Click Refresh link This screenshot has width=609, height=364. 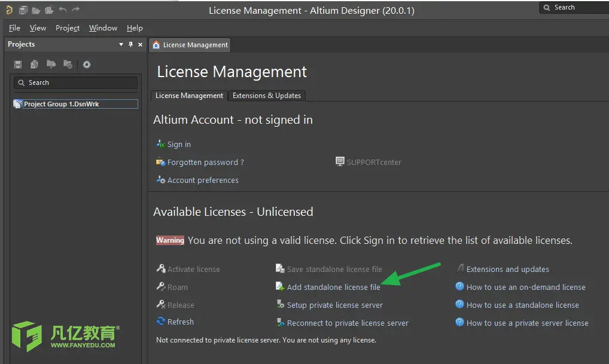coord(181,322)
